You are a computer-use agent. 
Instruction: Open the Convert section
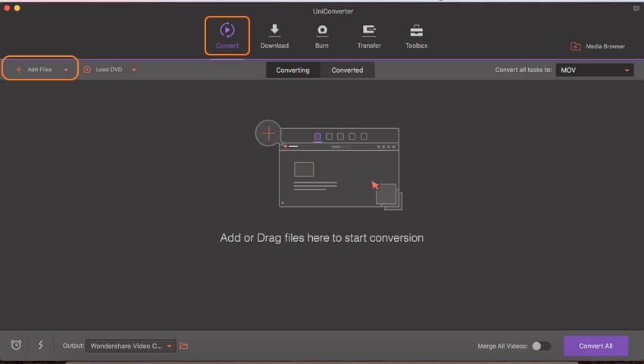(227, 36)
